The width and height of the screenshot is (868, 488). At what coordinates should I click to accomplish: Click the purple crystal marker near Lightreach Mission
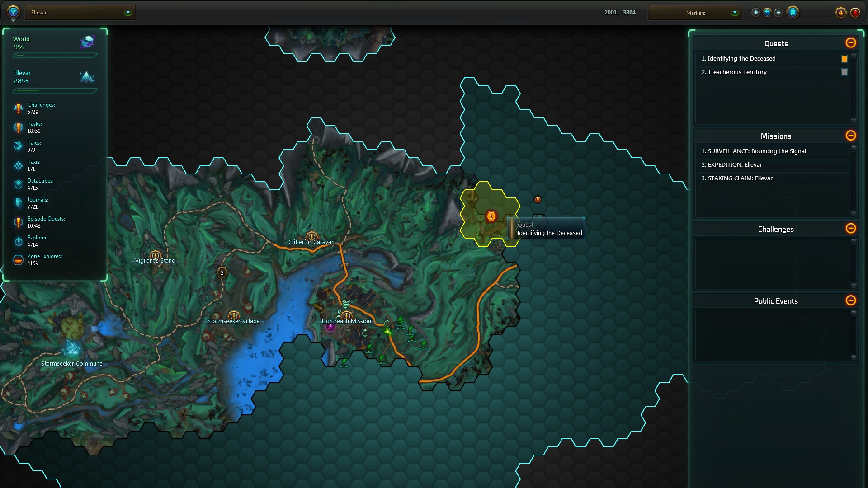pyautogui.click(x=330, y=328)
